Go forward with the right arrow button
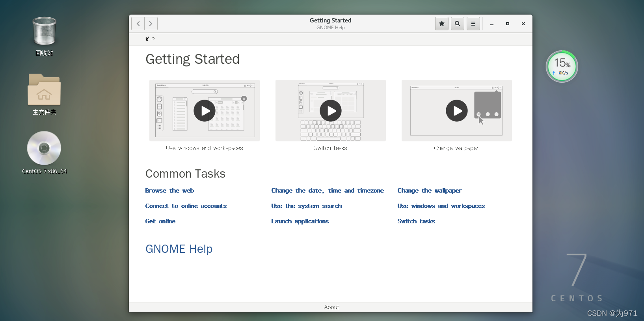 point(151,24)
